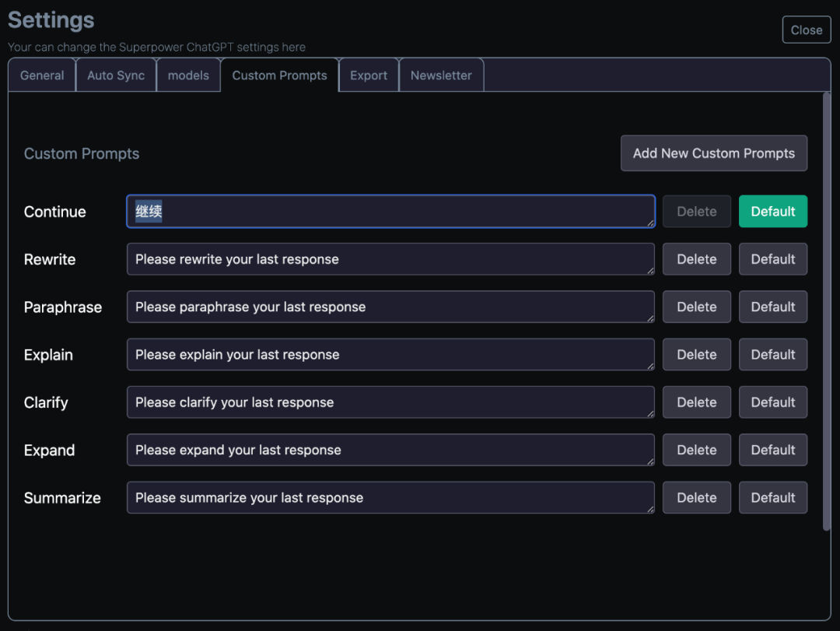Reset the Summarize prompt to default

pos(772,498)
